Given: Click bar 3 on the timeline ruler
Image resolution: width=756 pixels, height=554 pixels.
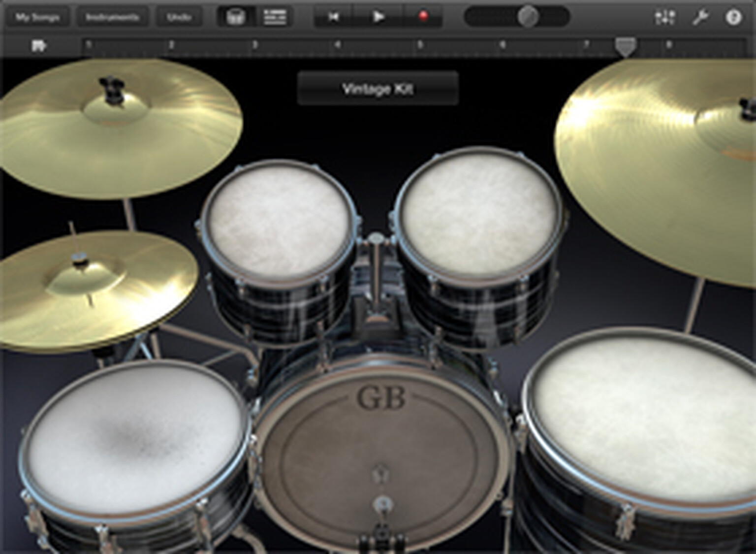Looking at the screenshot, I should 254,45.
